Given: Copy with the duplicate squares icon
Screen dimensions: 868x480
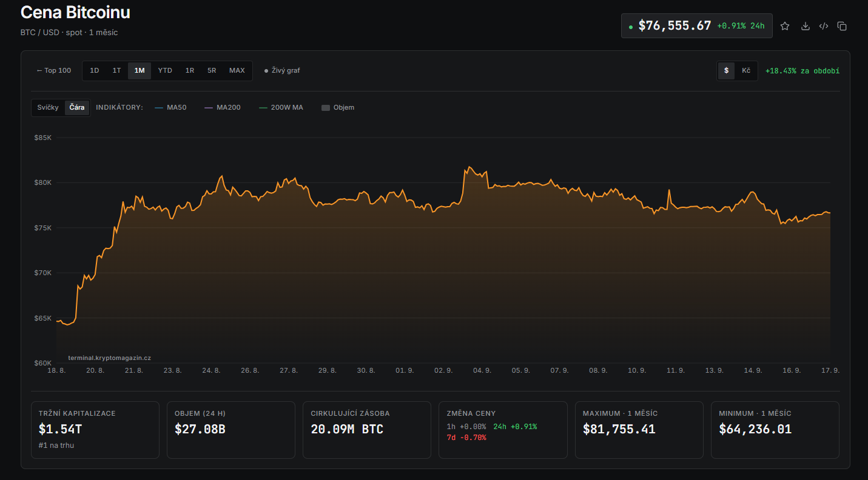Looking at the screenshot, I should [x=842, y=26].
